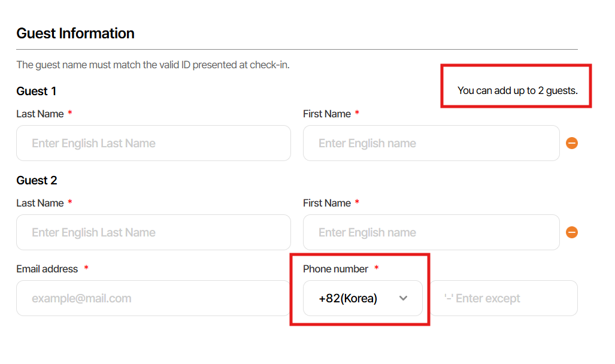Viewport: 615px width, 364px height.
Task: Click the Last Name label under Guest 2
Action: [x=40, y=203]
